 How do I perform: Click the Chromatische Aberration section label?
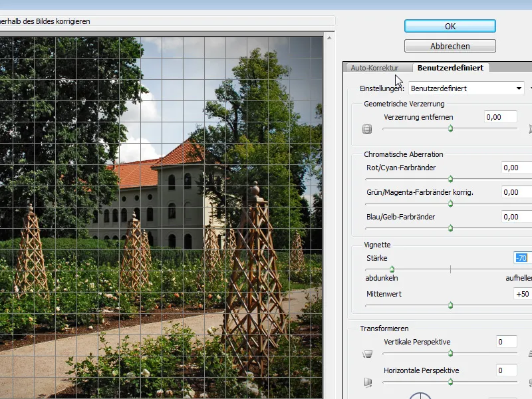pos(404,154)
